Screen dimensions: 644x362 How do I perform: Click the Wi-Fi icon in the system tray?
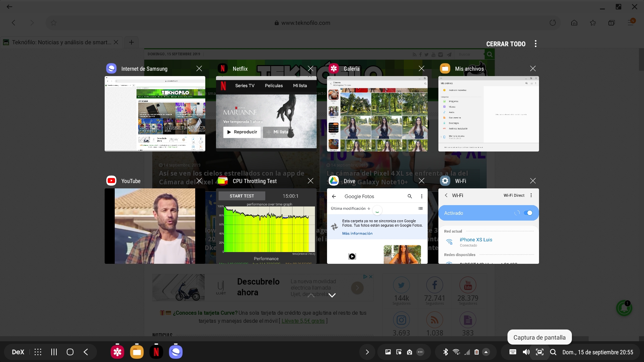456,352
